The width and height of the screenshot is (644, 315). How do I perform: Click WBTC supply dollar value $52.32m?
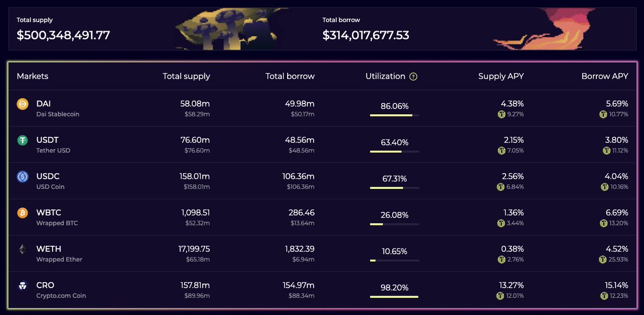click(x=196, y=223)
